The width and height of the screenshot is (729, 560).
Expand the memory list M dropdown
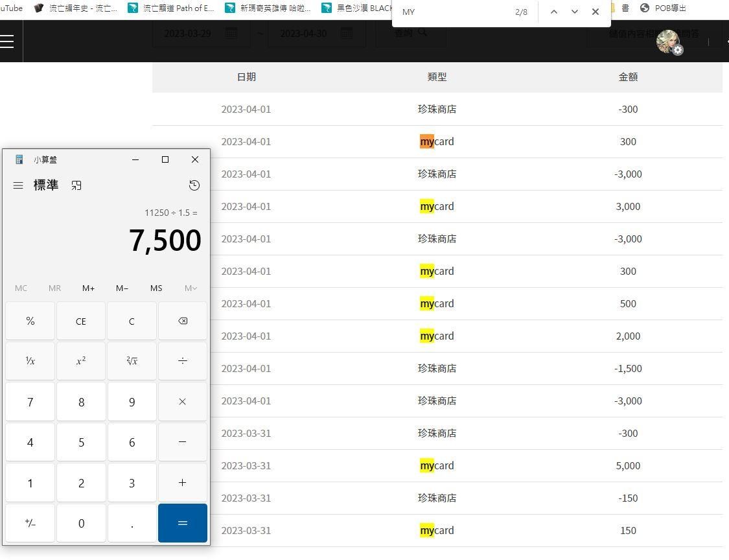(191, 288)
